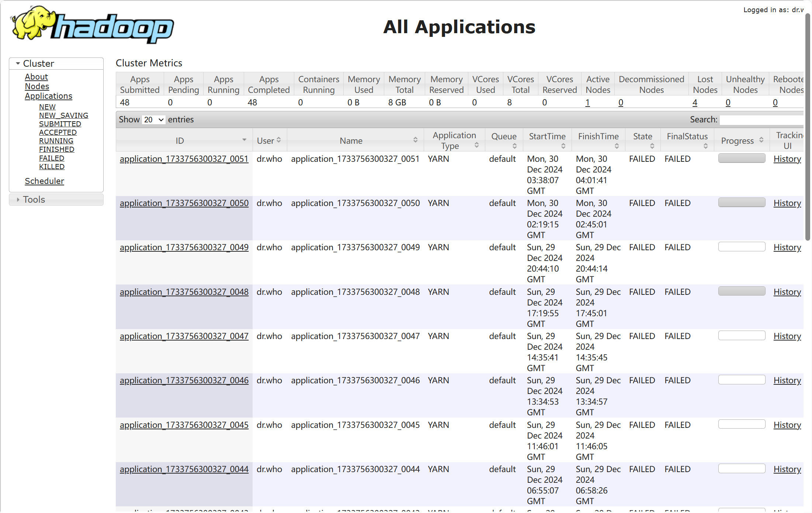Sort by FinalStatus column arrows
The image size is (812, 513).
(x=705, y=146)
